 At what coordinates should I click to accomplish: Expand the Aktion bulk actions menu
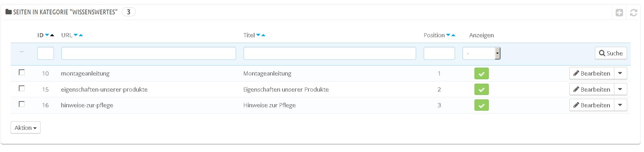coord(26,128)
